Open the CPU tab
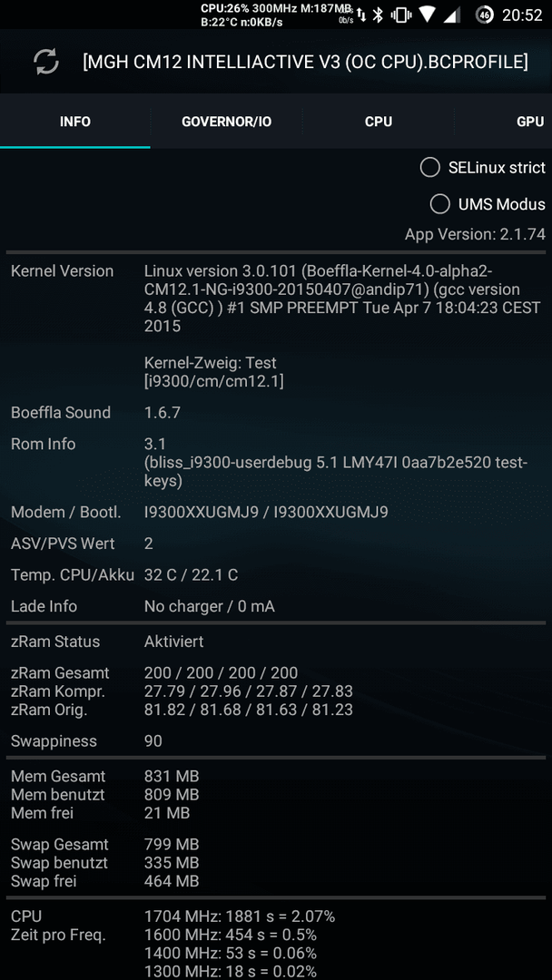This screenshot has width=552, height=980. pos(379,122)
